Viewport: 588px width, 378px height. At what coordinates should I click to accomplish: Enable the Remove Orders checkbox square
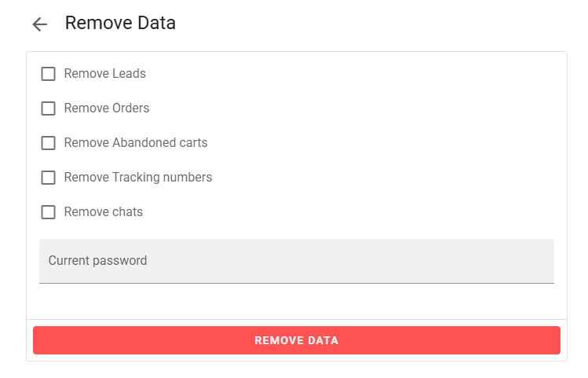click(49, 108)
